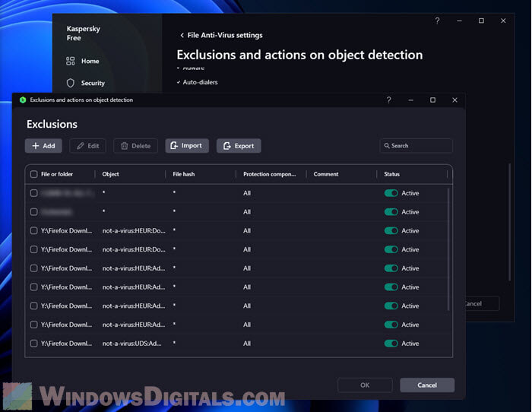Click the 'All' cell in the first blurred row
Screen dimensions: 532x412
click(247, 193)
